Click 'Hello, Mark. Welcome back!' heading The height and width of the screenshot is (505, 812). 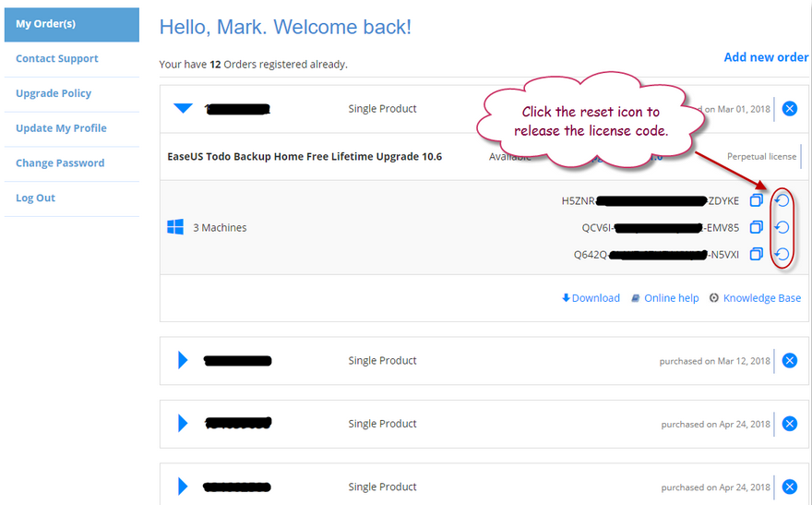click(285, 27)
